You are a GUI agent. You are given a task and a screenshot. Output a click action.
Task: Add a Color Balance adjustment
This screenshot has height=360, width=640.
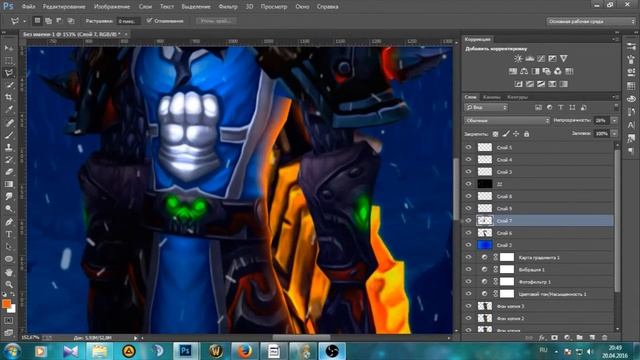(x=524, y=71)
